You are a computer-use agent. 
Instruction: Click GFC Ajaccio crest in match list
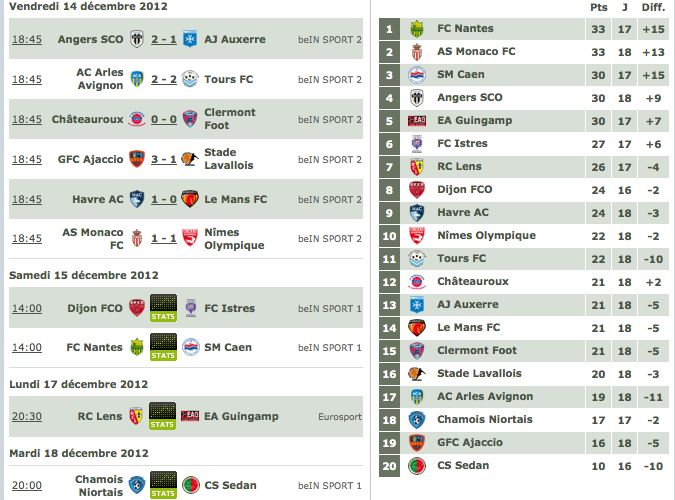[137, 159]
